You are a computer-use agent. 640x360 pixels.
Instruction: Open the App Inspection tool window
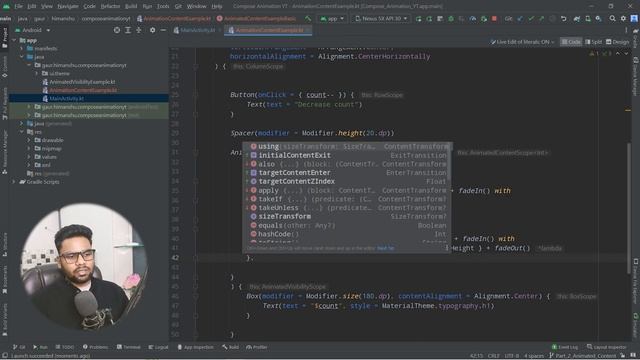[x=196, y=347]
